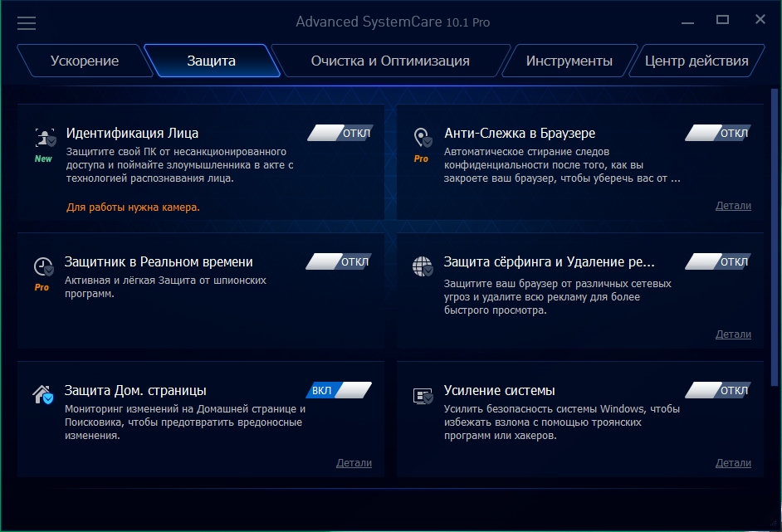Minimize the Advanced SystemCare window
782x532 pixels.
coord(687,22)
